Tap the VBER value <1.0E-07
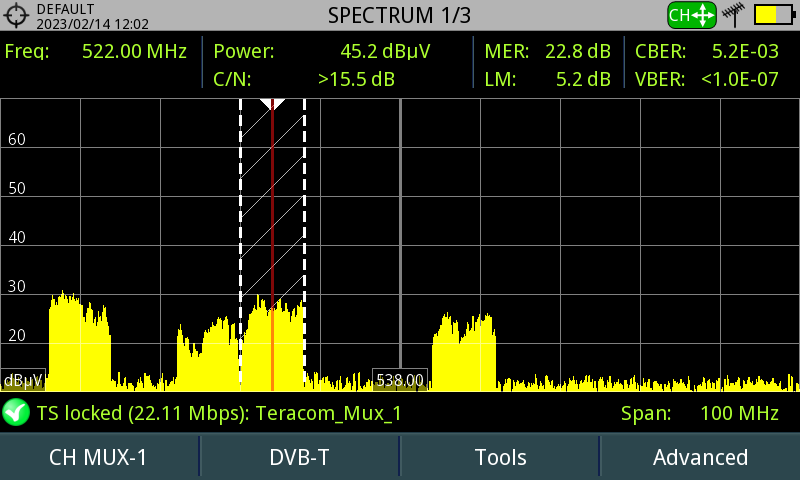Viewport: 800px width, 480px height. coord(740,79)
